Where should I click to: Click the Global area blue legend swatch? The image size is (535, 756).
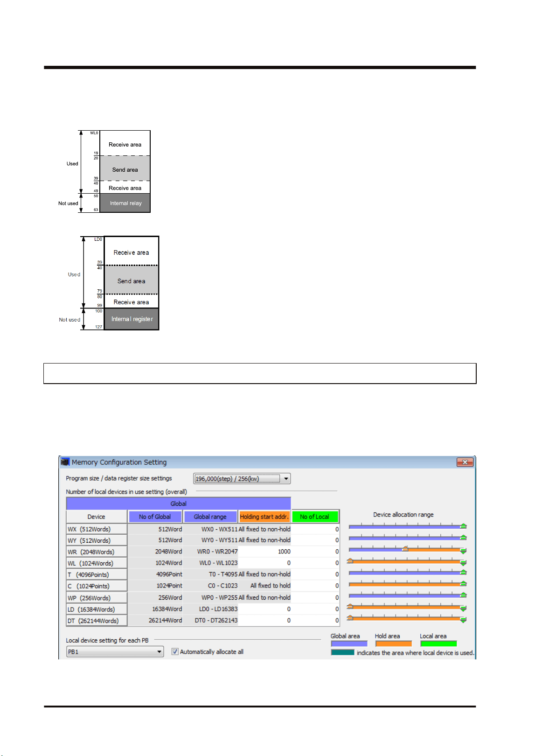click(349, 643)
